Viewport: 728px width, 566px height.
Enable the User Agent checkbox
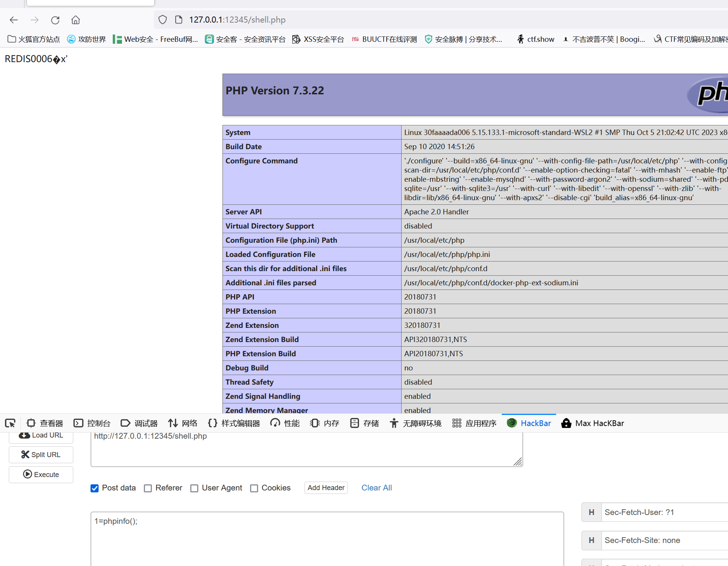pyautogui.click(x=194, y=488)
